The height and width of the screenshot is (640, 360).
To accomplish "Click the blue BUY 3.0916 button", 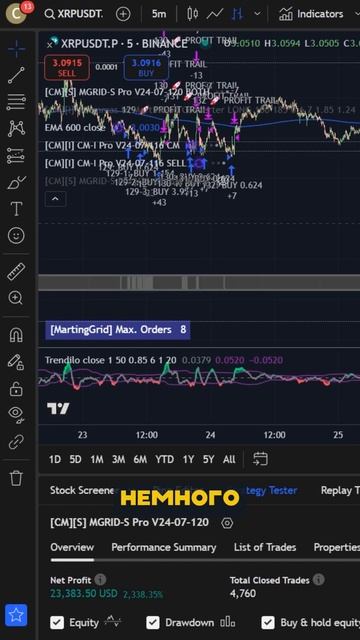I will [146, 68].
